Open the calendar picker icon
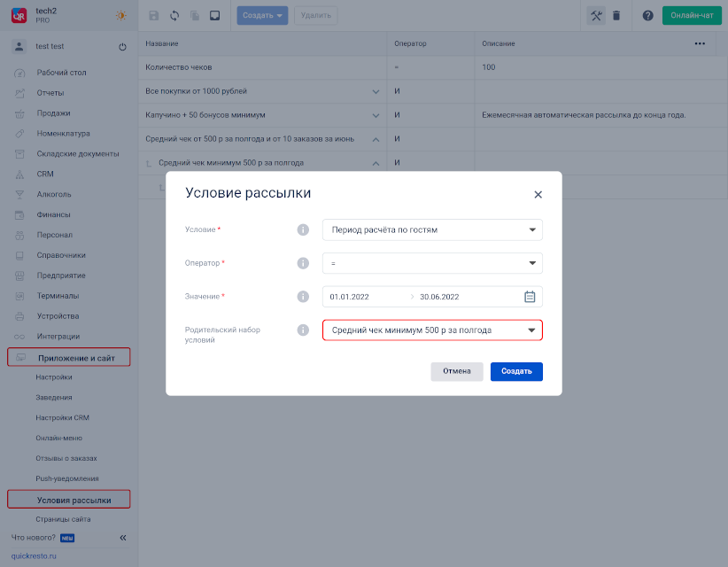This screenshot has height=567, width=728. pos(530,297)
